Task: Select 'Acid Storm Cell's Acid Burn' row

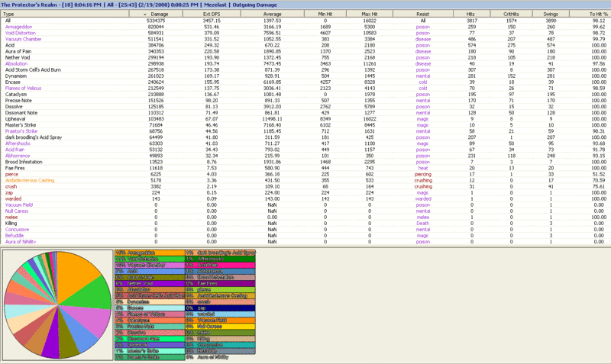Action: [305, 69]
